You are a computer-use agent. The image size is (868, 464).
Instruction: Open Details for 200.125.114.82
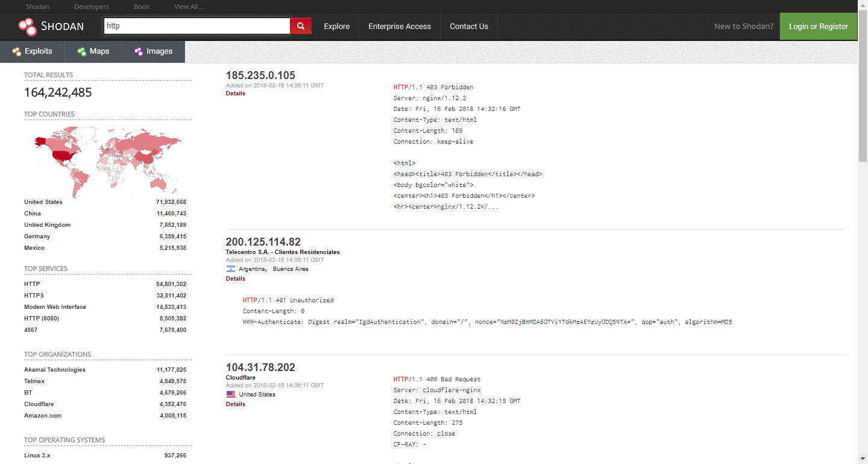[236, 279]
